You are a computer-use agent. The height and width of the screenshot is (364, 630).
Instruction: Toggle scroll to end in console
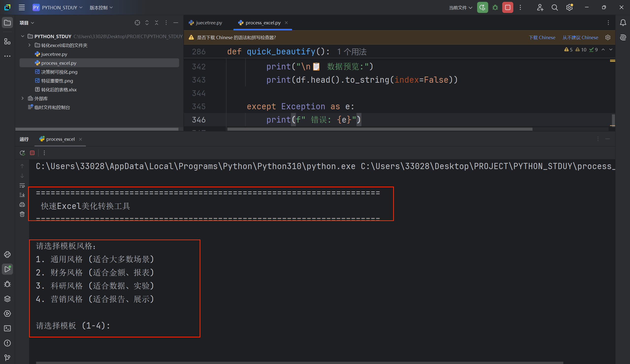[22, 195]
